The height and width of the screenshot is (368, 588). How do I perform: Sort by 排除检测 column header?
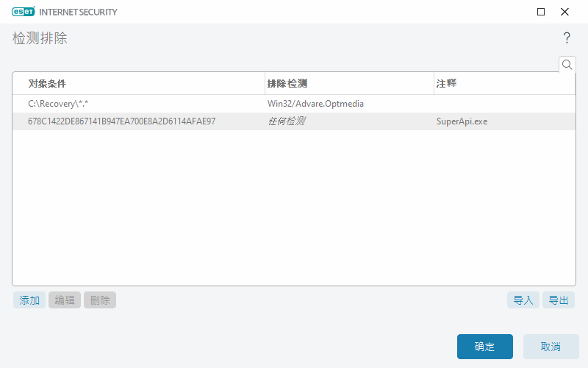[x=349, y=83]
